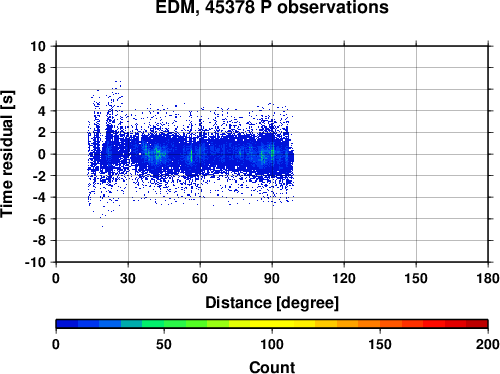Click the 'Count' colorbar label
This screenshot has width=500, height=374.
tap(272, 367)
